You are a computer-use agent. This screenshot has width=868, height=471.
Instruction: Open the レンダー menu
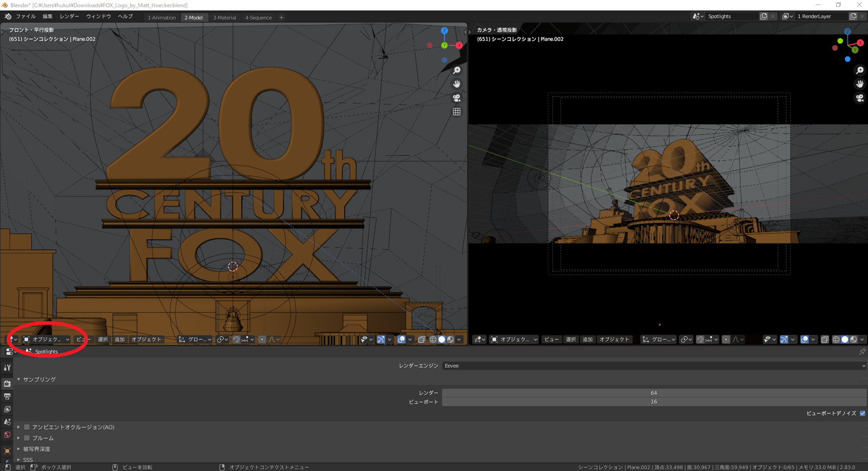(69, 16)
